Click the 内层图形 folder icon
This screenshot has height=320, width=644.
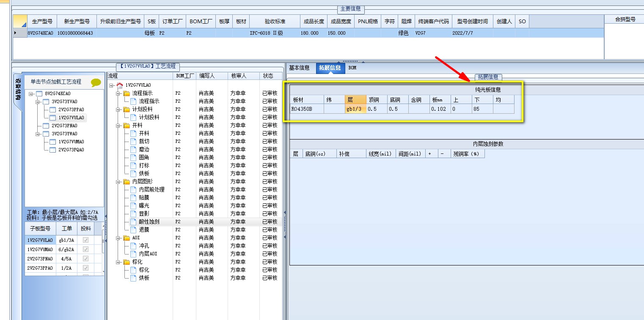coord(127,181)
